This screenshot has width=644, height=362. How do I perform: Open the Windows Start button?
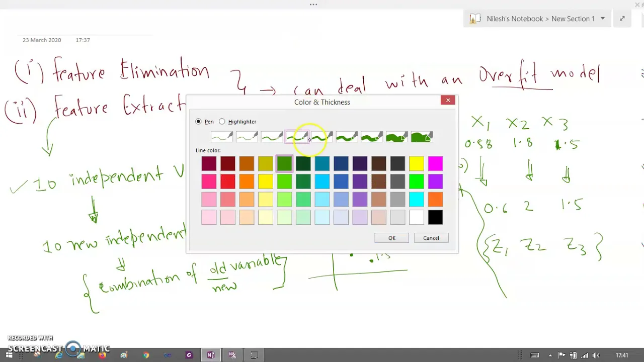9,355
